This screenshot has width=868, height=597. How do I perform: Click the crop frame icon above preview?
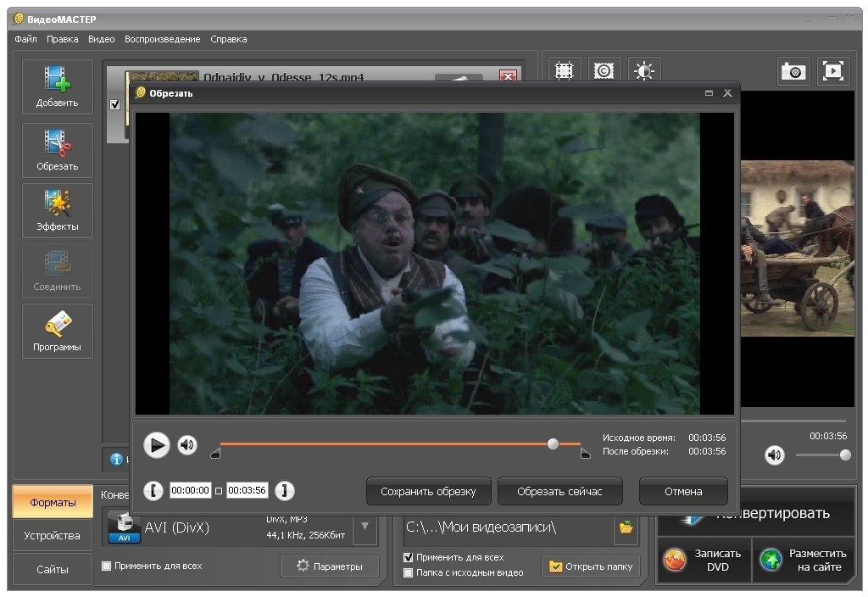click(564, 72)
